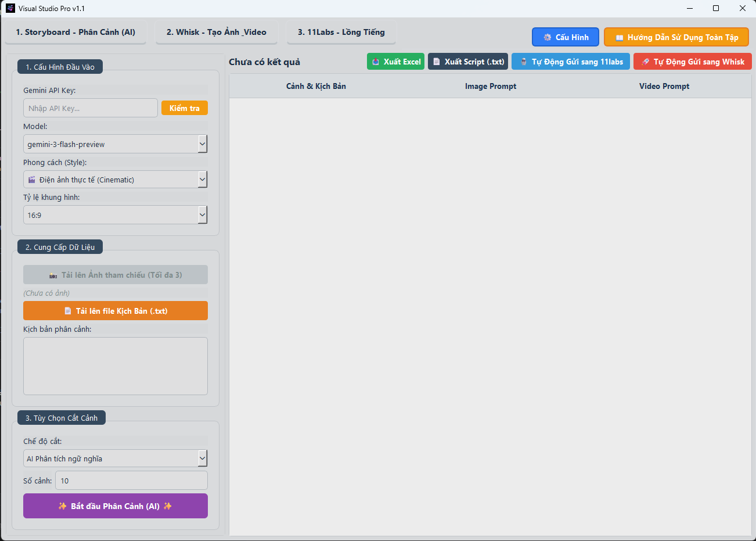Click the Số cảnh number field
This screenshot has height=541, width=756.
point(131,481)
